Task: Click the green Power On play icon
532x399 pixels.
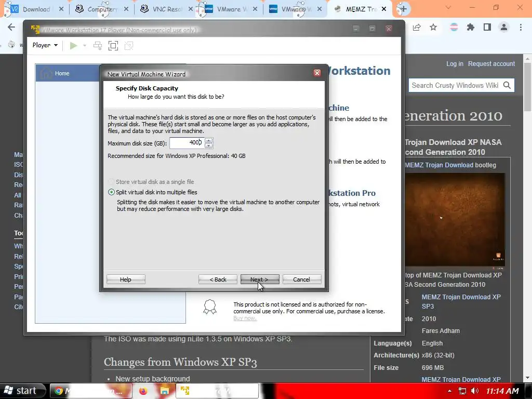Action: tap(73, 46)
